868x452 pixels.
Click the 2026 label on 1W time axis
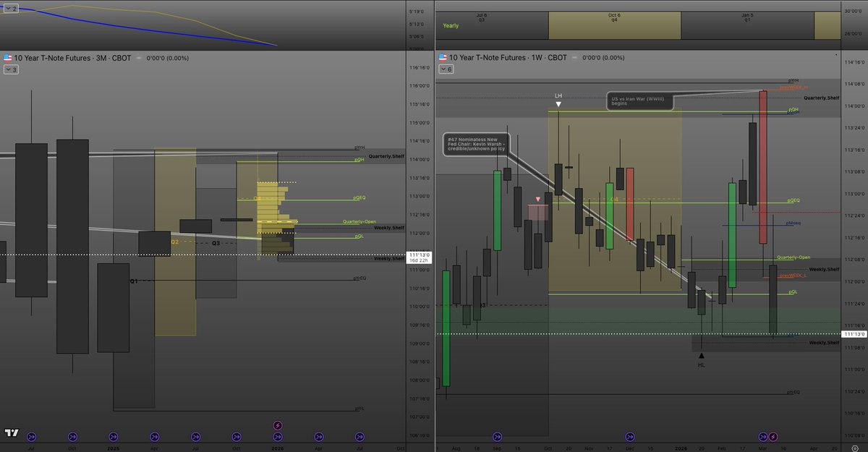coord(680,448)
